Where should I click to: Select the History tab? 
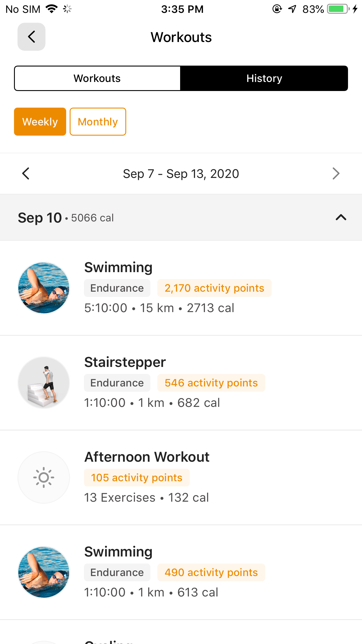(x=264, y=78)
